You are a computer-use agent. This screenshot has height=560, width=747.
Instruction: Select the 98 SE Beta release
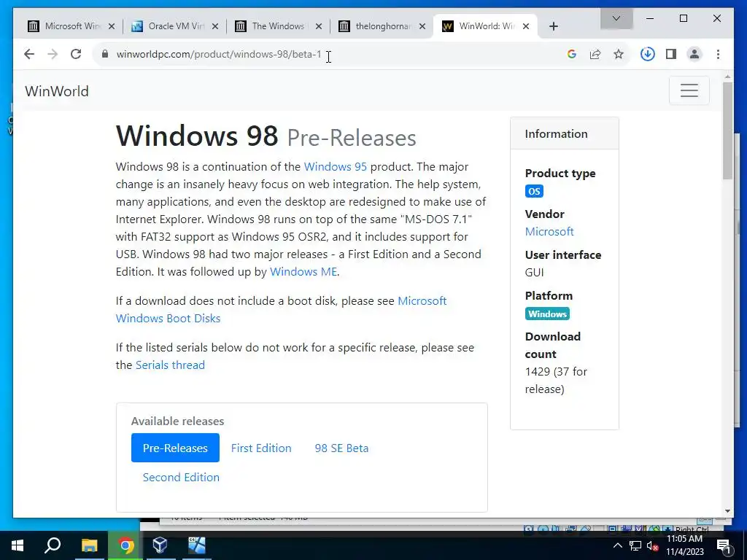tap(341, 448)
